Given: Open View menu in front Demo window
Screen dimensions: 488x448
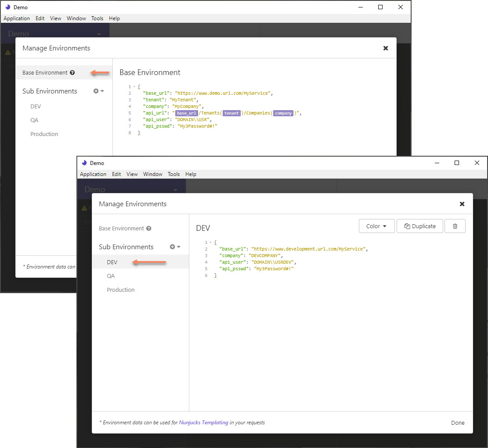Looking at the screenshot, I should pyautogui.click(x=132, y=174).
